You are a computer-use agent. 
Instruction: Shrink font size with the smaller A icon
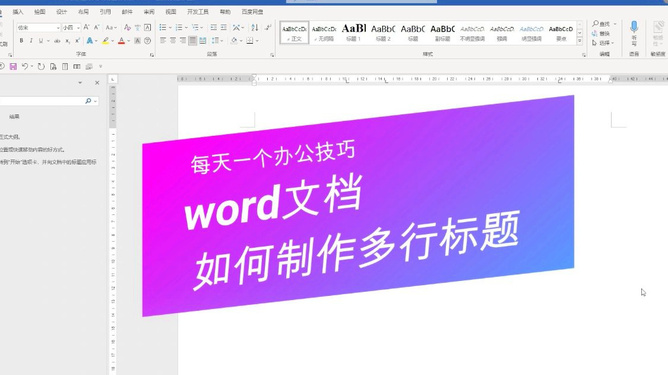pos(96,28)
